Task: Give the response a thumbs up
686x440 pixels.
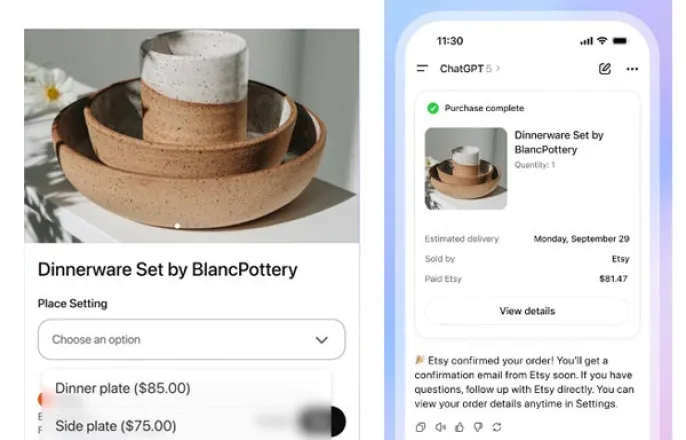Action: [459, 427]
